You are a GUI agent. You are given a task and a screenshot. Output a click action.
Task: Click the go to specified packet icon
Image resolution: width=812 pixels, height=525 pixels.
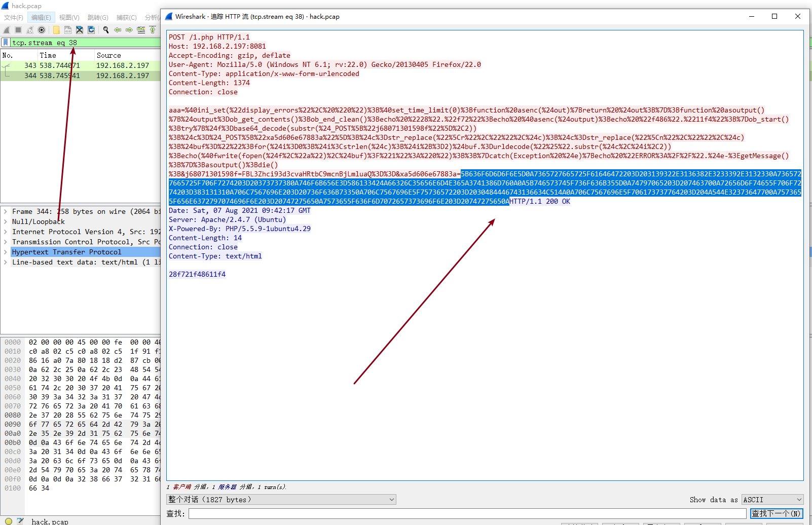click(x=141, y=30)
